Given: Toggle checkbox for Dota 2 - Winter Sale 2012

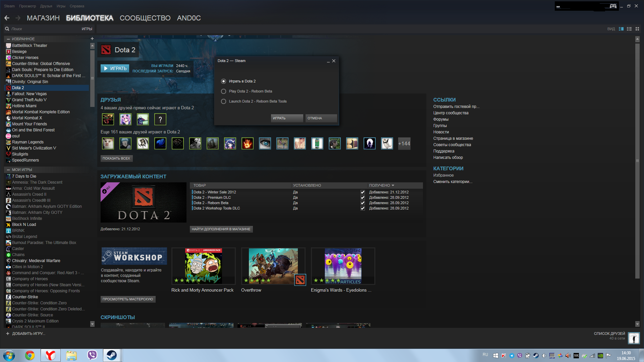Looking at the screenshot, I should pyautogui.click(x=363, y=192).
